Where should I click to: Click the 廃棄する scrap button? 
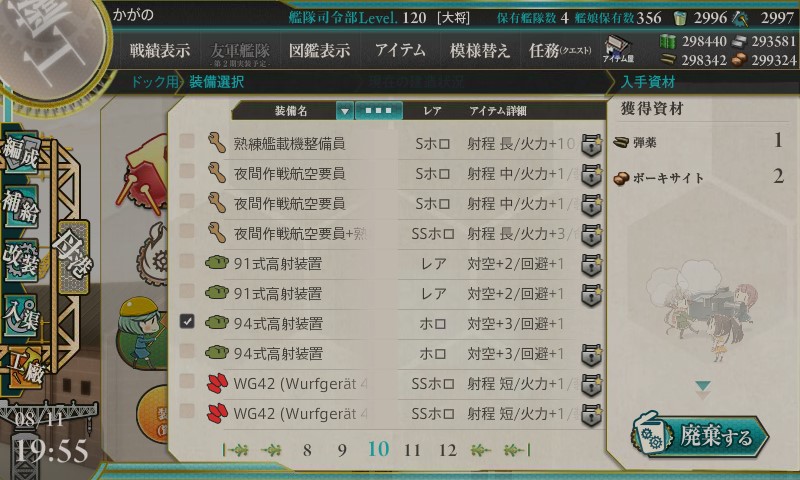click(701, 437)
